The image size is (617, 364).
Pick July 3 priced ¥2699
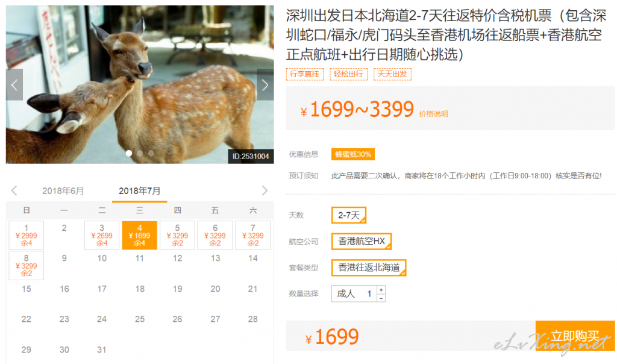[102, 235]
